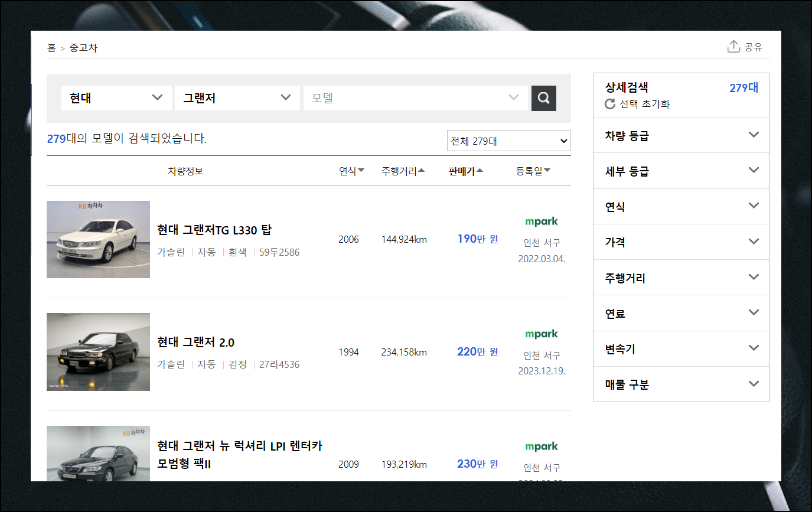Click year 1994 cell
The height and width of the screenshot is (512, 812).
[x=348, y=352]
